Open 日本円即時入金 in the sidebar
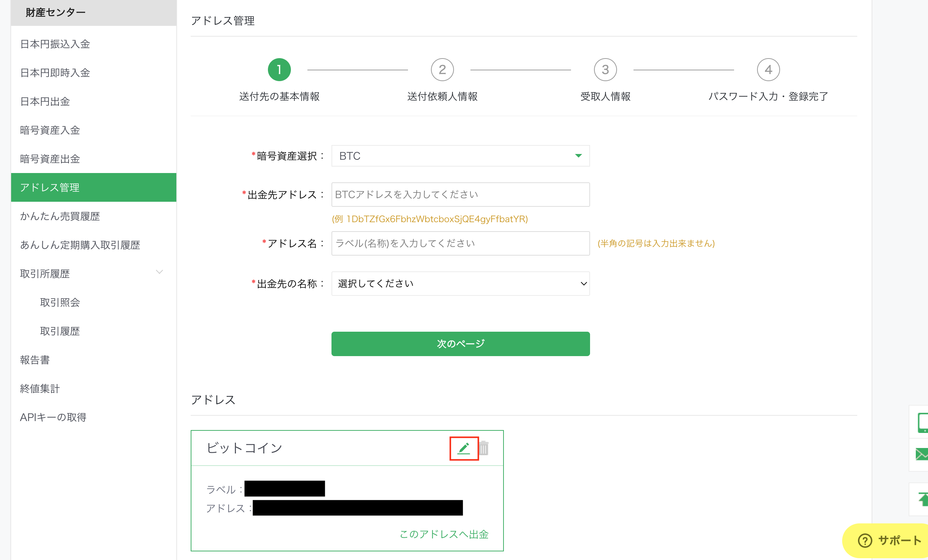This screenshot has height=560, width=928. 55,73
